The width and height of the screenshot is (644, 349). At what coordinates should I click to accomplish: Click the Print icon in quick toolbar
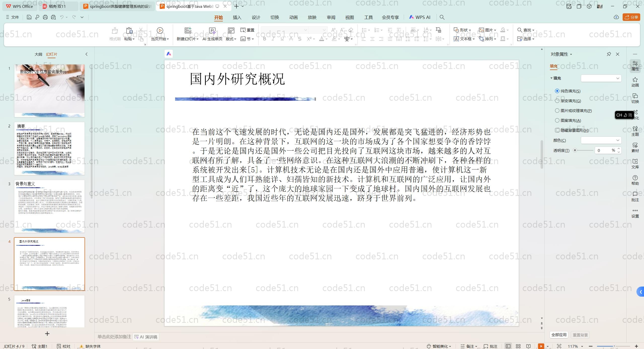(x=45, y=17)
